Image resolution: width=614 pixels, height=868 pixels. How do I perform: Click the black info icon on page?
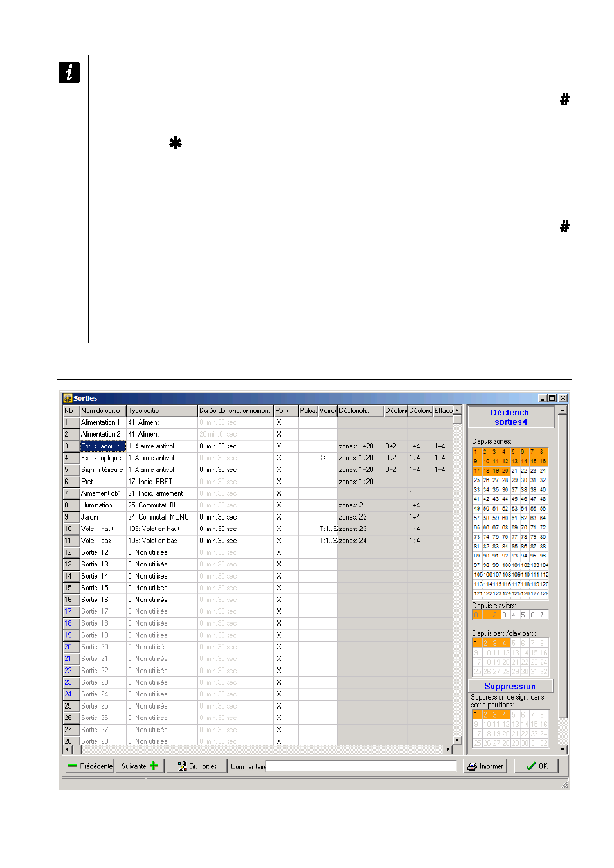pos(69,72)
